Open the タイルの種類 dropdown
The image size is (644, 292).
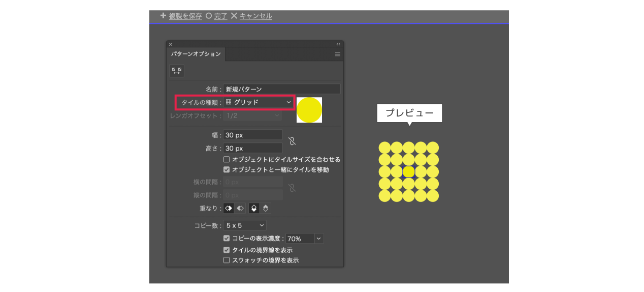[x=259, y=102]
